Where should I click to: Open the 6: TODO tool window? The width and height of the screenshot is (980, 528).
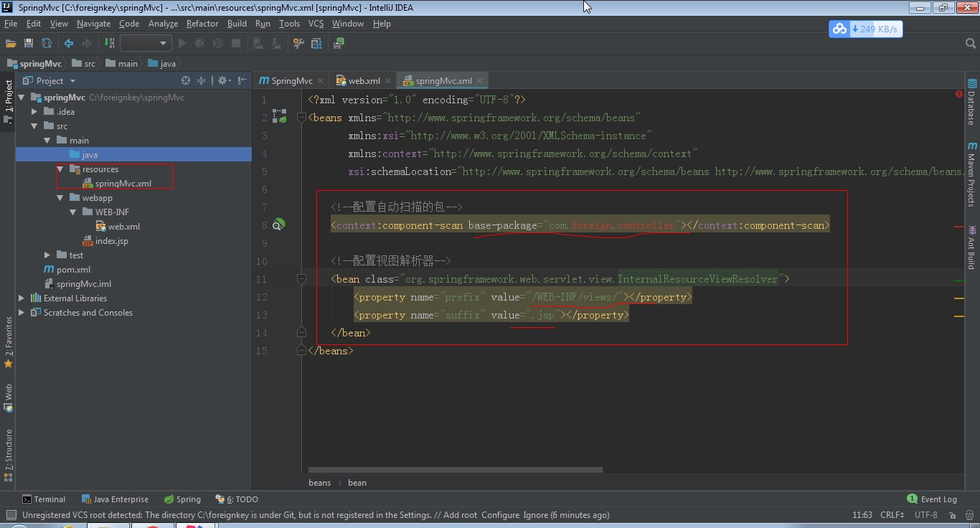click(x=236, y=499)
